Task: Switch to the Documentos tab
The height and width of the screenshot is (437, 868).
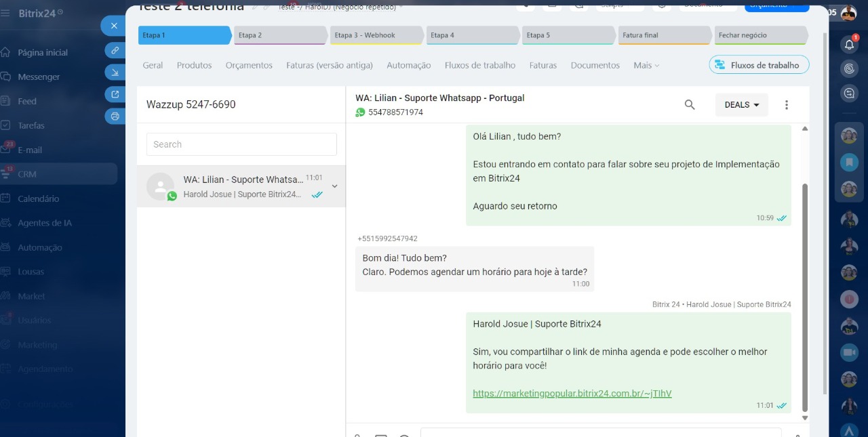Action: (595, 65)
